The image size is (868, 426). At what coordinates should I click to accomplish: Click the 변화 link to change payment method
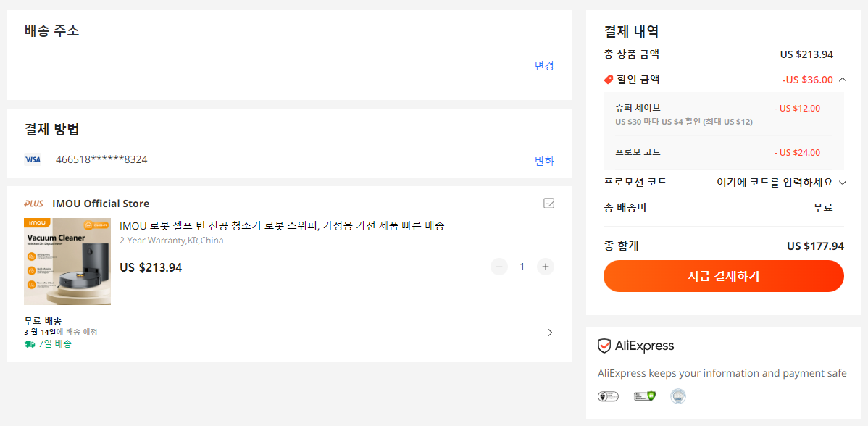pos(544,161)
